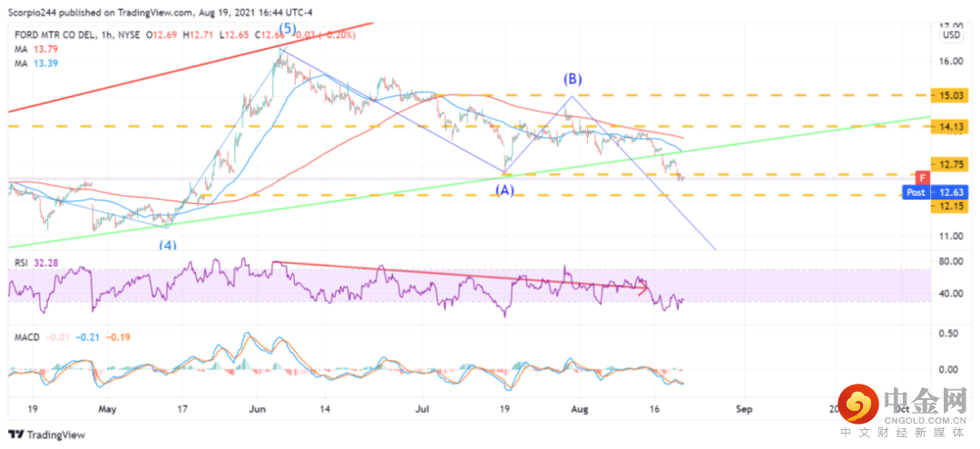
Task: Click the 40.00 RSI axis value
Action: click(x=949, y=294)
